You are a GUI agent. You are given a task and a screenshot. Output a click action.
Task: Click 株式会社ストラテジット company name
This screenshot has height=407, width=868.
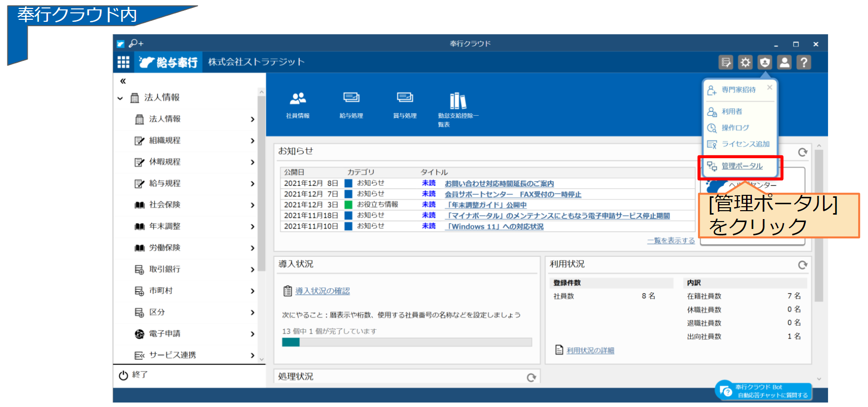coord(256,62)
